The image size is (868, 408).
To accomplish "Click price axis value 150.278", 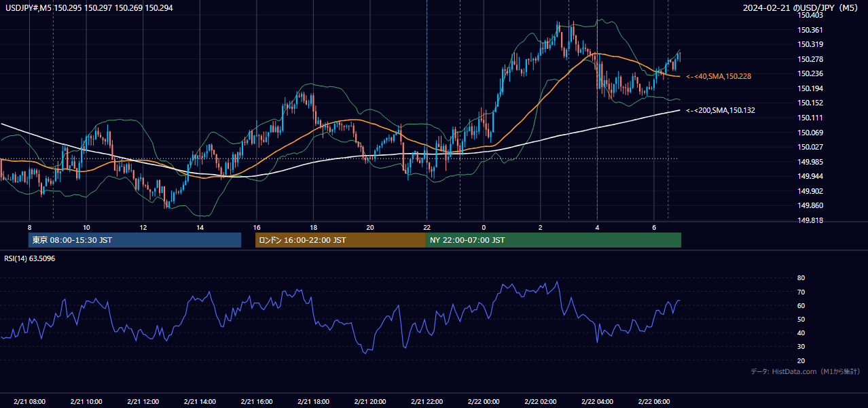I will (811, 59).
